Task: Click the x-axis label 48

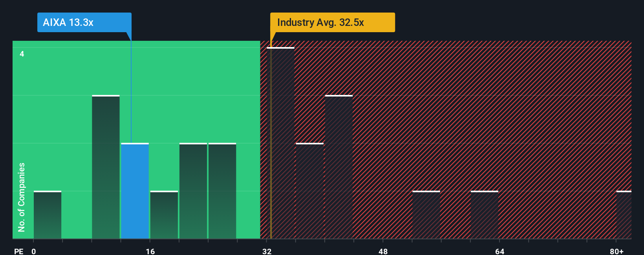Action: [x=383, y=251]
